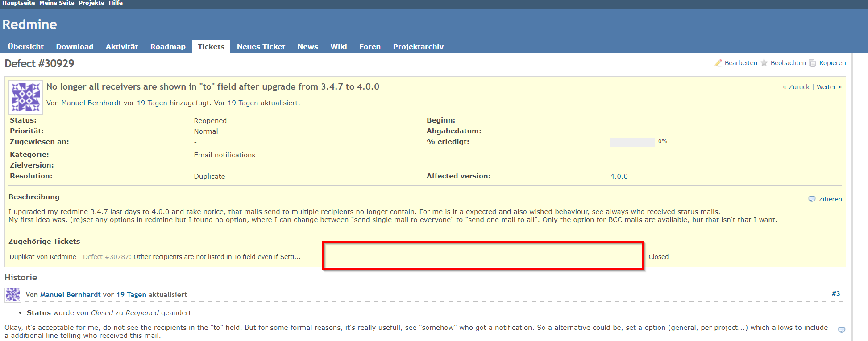868x341 pixels.
Task: Click the 'Normal' priority value
Action: coord(206,131)
